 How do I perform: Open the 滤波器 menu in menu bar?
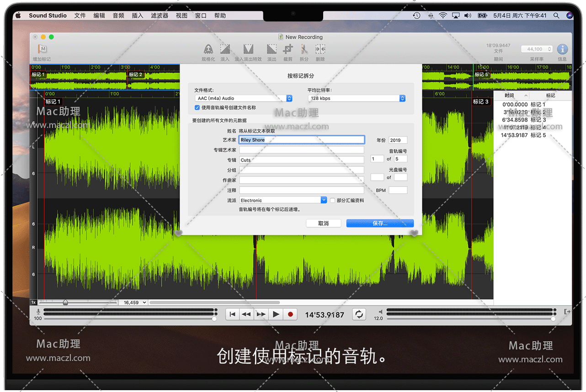point(160,16)
